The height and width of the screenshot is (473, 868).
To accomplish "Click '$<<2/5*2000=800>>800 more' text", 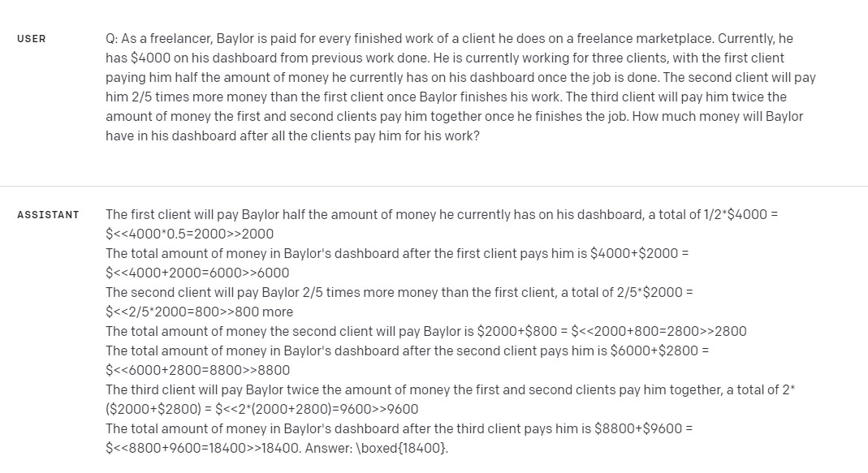I will pyautogui.click(x=199, y=312).
